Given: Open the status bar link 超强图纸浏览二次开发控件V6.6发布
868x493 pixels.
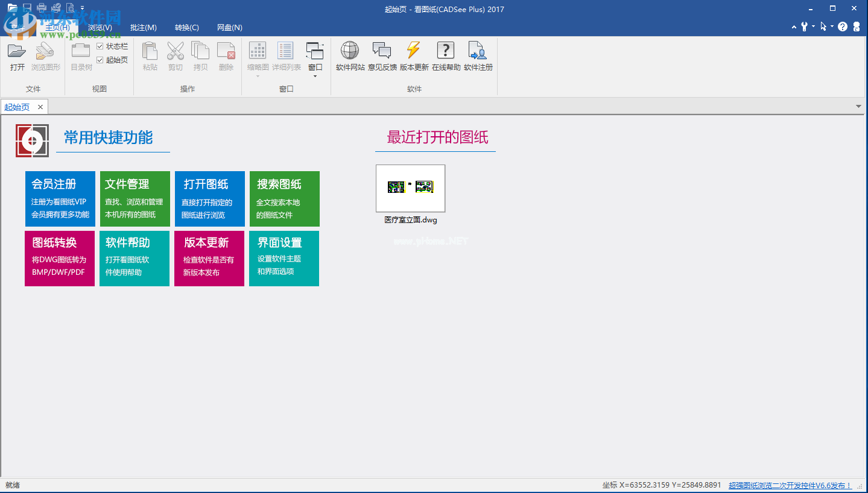Looking at the screenshot, I should pos(790,485).
